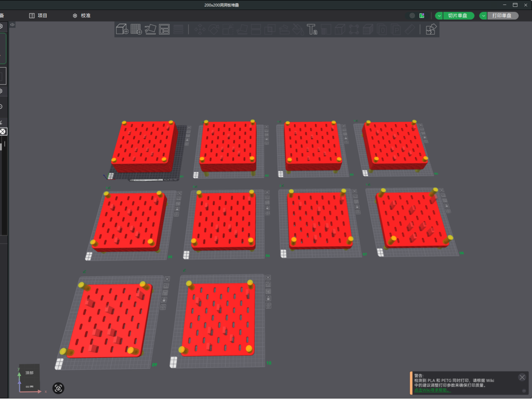532x399 pixels.
Task: Select the support painting tool
Action: tap(284, 29)
